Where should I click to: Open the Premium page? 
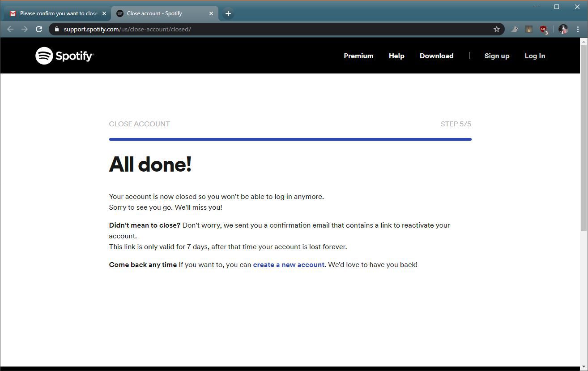358,56
